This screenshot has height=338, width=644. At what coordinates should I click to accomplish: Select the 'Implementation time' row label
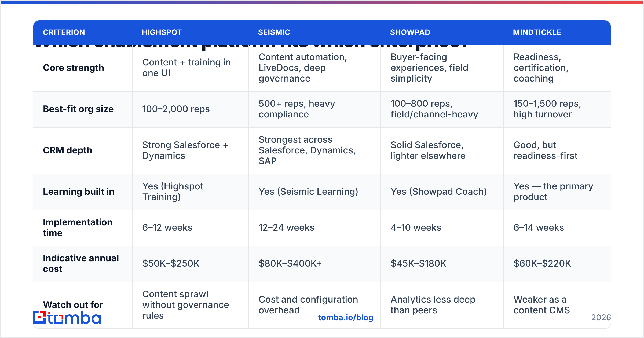tap(78, 227)
